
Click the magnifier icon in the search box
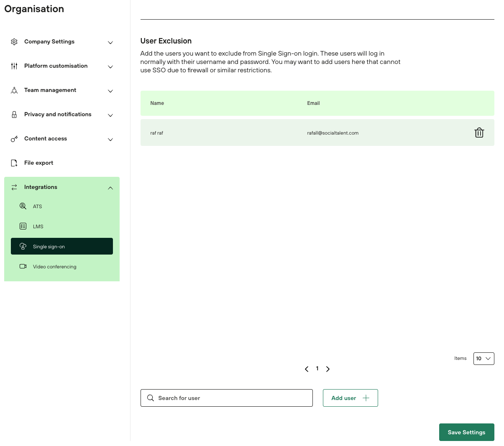[151, 398]
